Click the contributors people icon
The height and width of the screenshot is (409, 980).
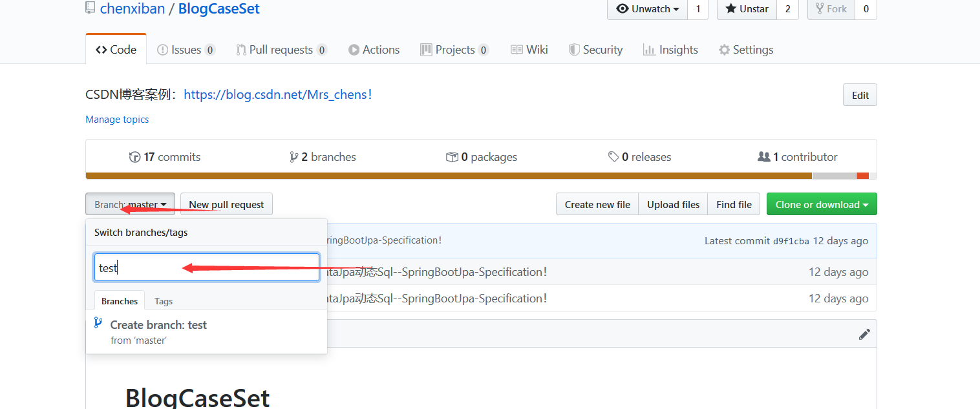tap(763, 157)
